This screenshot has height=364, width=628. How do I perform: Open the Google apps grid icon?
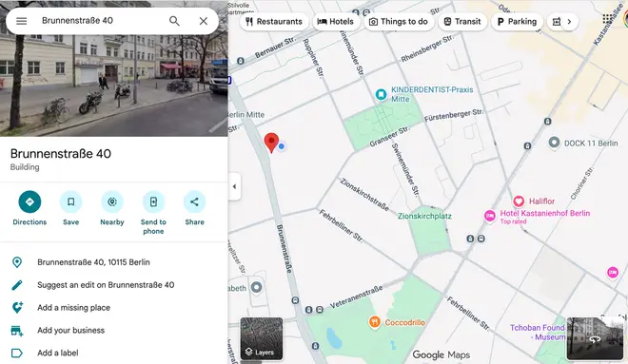coord(607,19)
